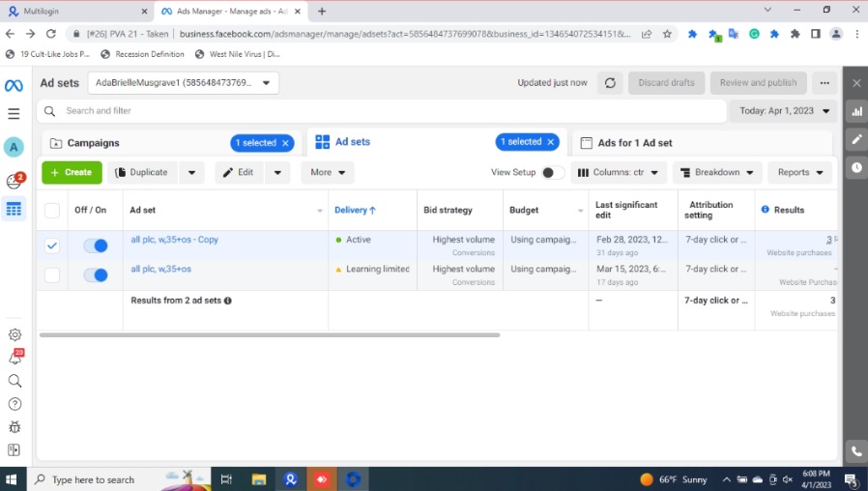Screen dimensions: 868x491
Task: Toggle the sidebar collapse panel icon
Action: (14, 450)
